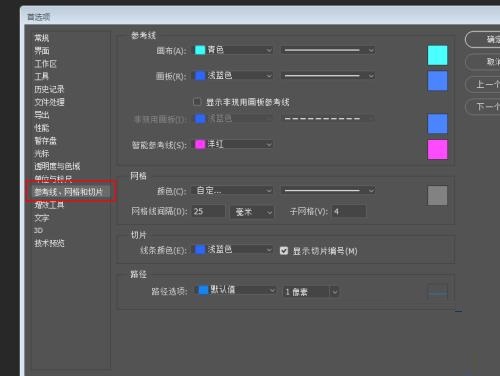This screenshot has width=500, height=376.
Task: Select 性能 in the sidebar
Action: click(x=42, y=128)
